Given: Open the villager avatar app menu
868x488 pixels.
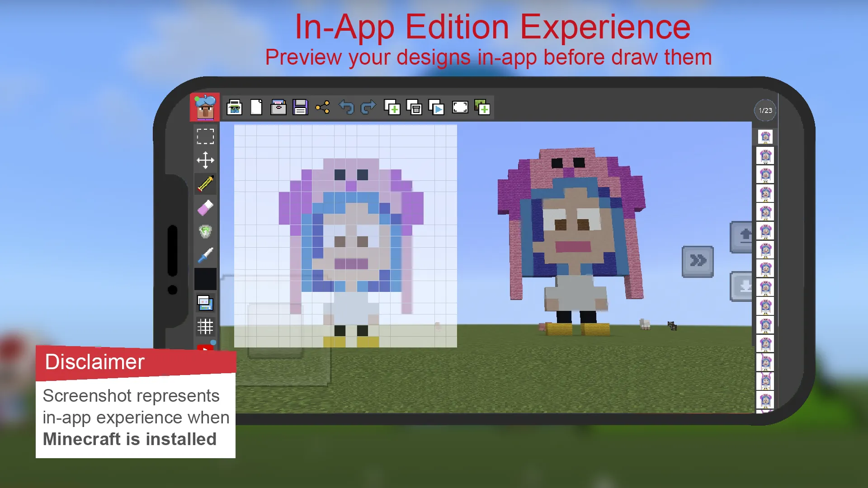Looking at the screenshot, I should (205, 107).
